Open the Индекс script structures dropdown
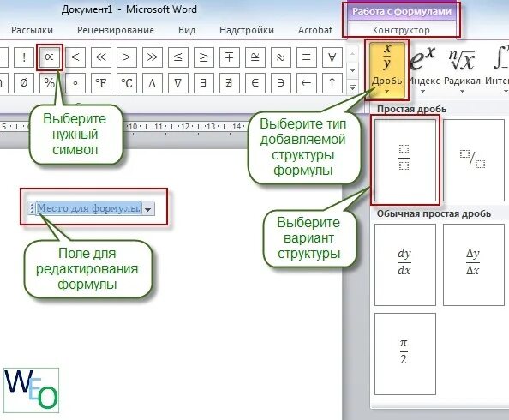Image resolution: width=509 pixels, height=420 pixels. [423, 69]
